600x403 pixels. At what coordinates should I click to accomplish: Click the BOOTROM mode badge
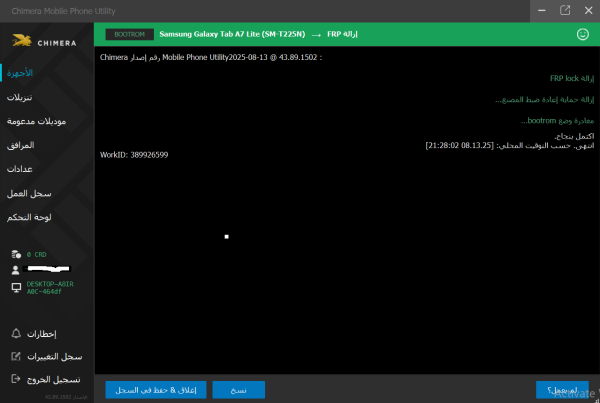(x=130, y=34)
